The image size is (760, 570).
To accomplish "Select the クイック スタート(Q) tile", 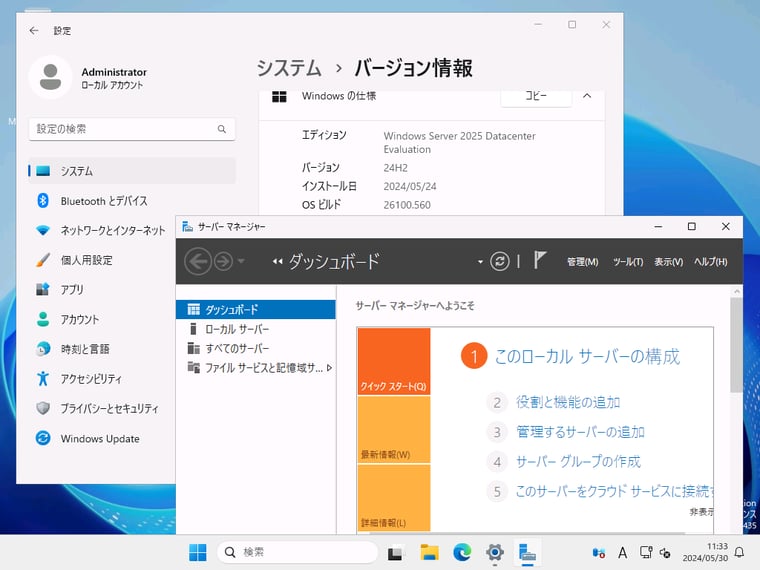I will coord(394,361).
